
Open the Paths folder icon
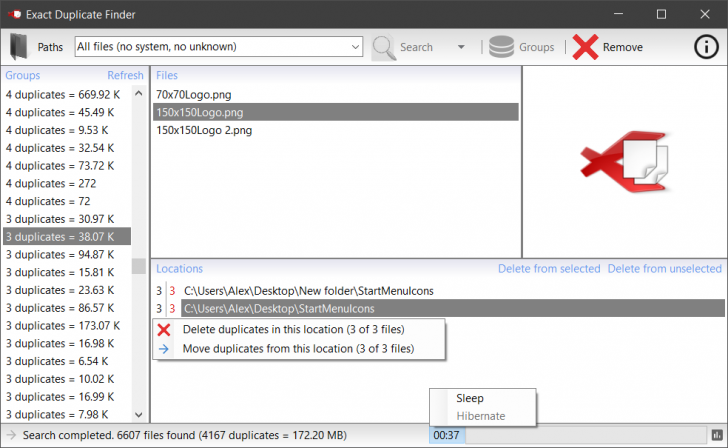coord(19,47)
